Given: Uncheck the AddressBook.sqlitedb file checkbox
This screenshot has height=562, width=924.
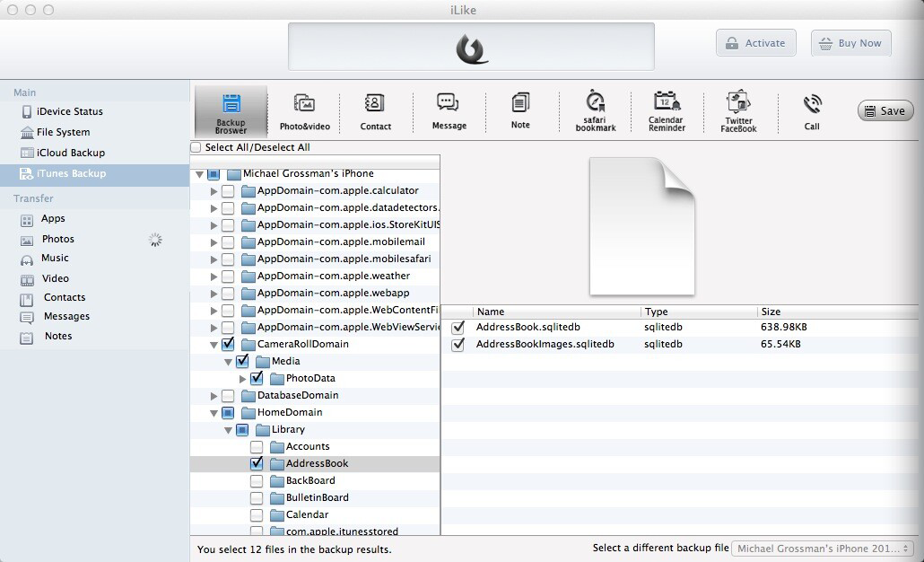Looking at the screenshot, I should point(458,328).
